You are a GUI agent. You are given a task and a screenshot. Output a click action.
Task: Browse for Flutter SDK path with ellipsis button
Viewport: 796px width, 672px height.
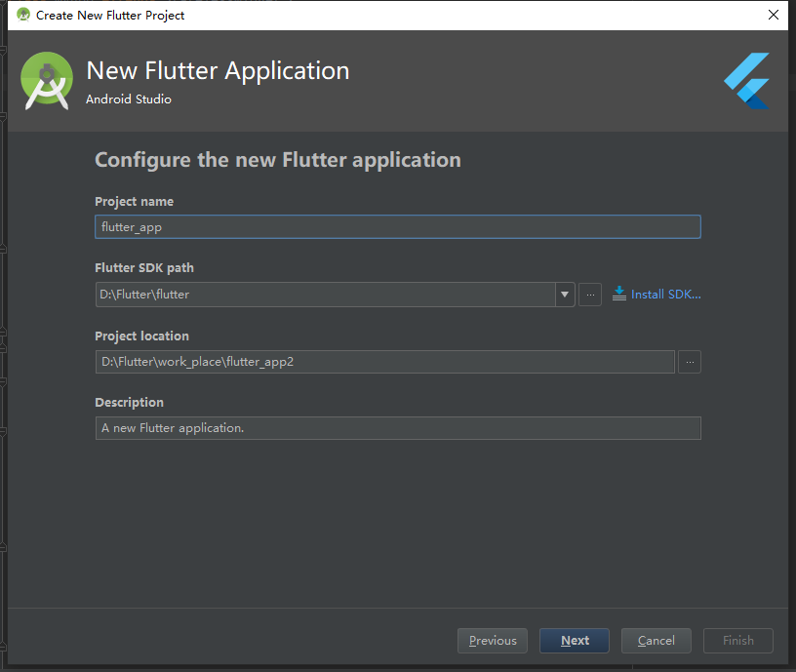(590, 295)
